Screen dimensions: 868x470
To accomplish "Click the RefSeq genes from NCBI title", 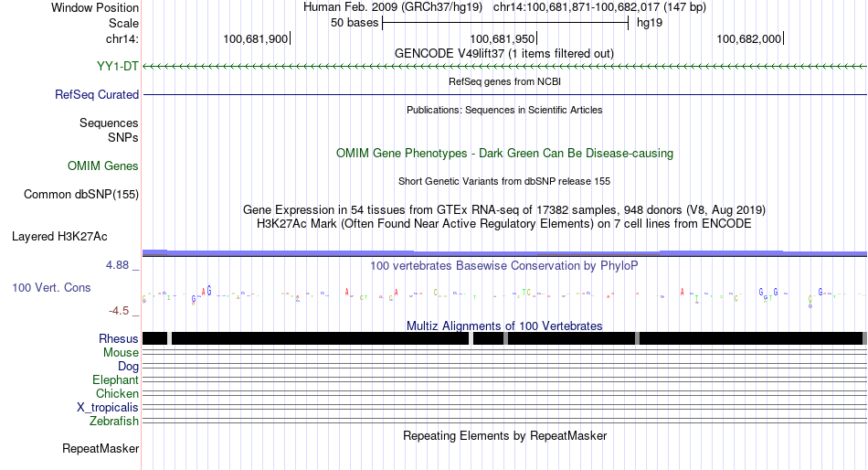I will pos(504,82).
